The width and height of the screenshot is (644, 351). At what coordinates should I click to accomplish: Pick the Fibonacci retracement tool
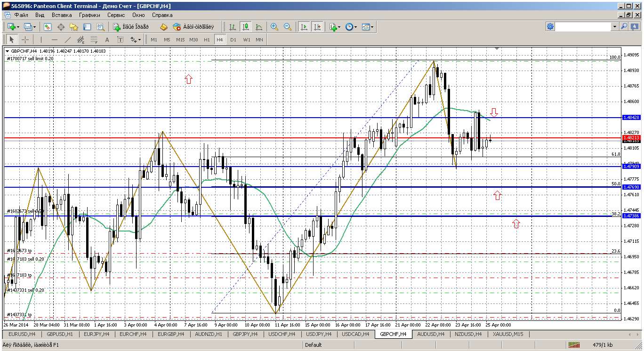94,40
